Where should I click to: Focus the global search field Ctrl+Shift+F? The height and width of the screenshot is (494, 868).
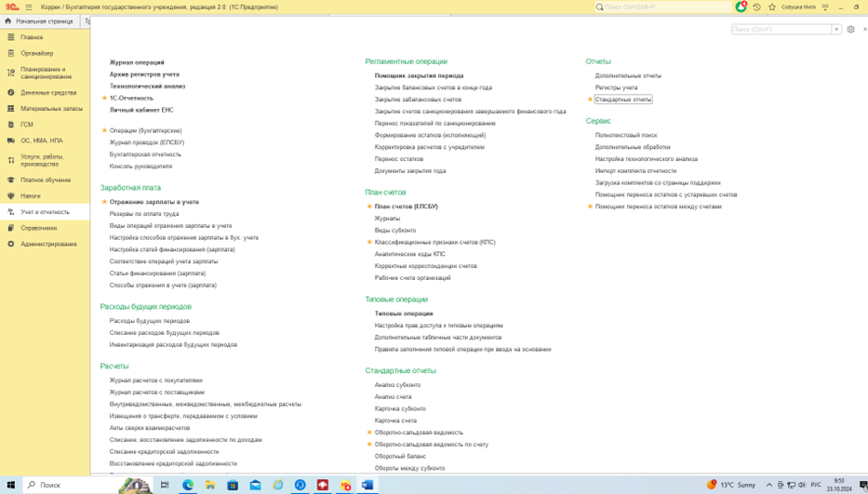[663, 7]
